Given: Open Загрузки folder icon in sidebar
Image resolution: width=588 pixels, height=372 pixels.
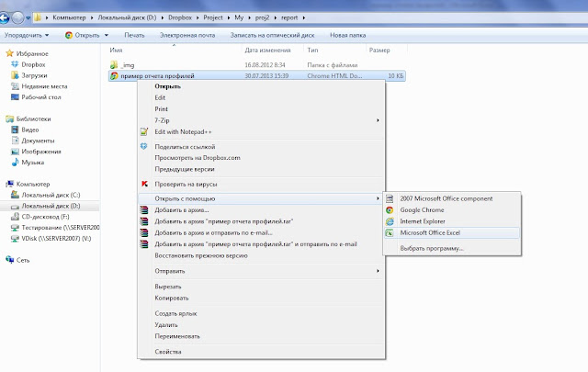Looking at the screenshot, I should 15,75.
